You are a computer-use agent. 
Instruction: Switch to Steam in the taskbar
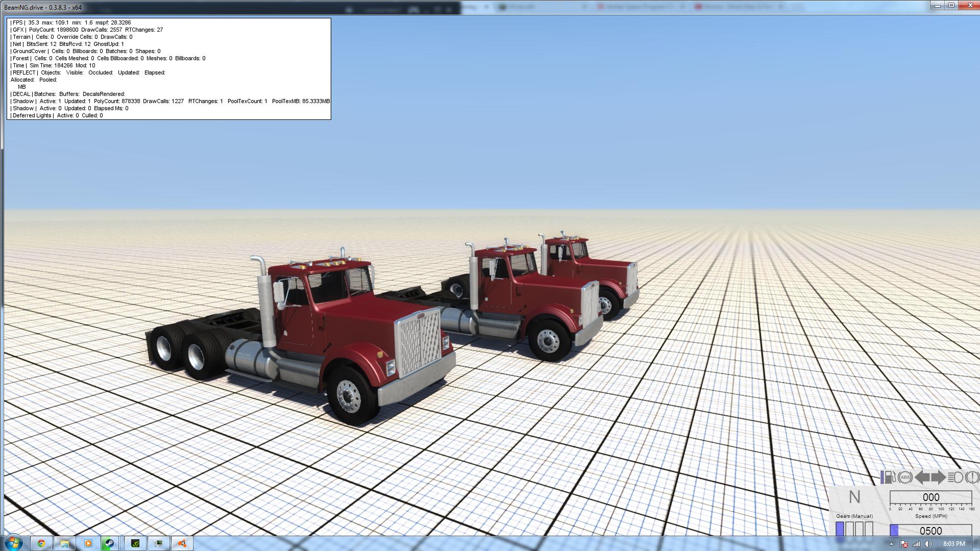coord(110,543)
